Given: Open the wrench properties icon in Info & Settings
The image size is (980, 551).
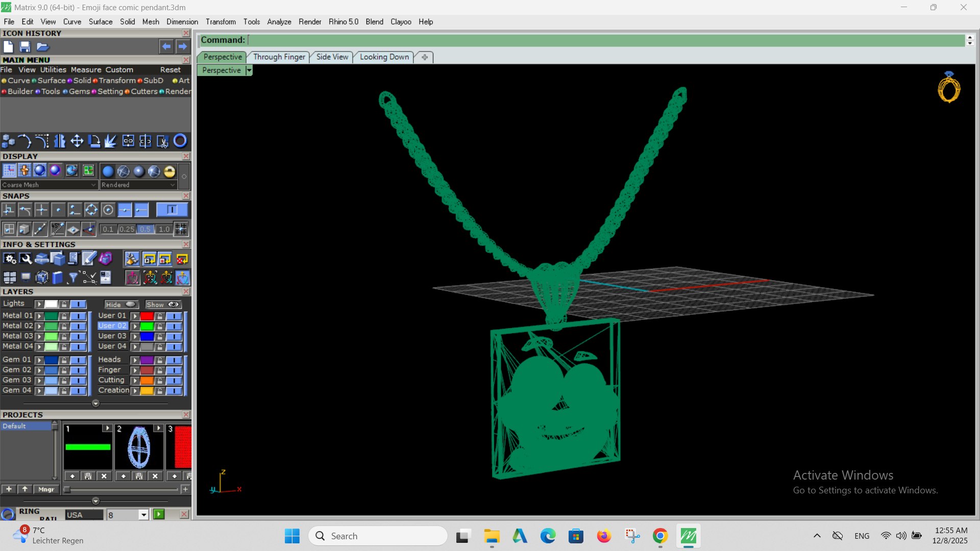Looking at the screenshot, I should coord(26,259).
